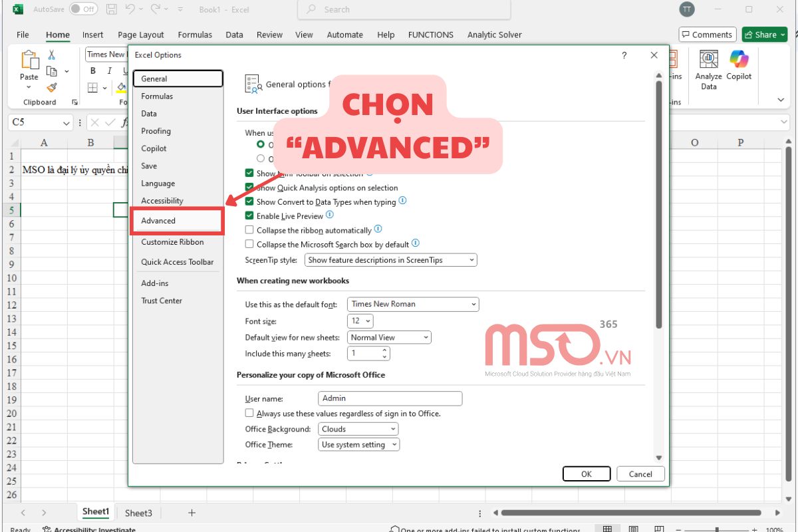
Task: Open the Analyze Data tool
Action: pos(709,70)
